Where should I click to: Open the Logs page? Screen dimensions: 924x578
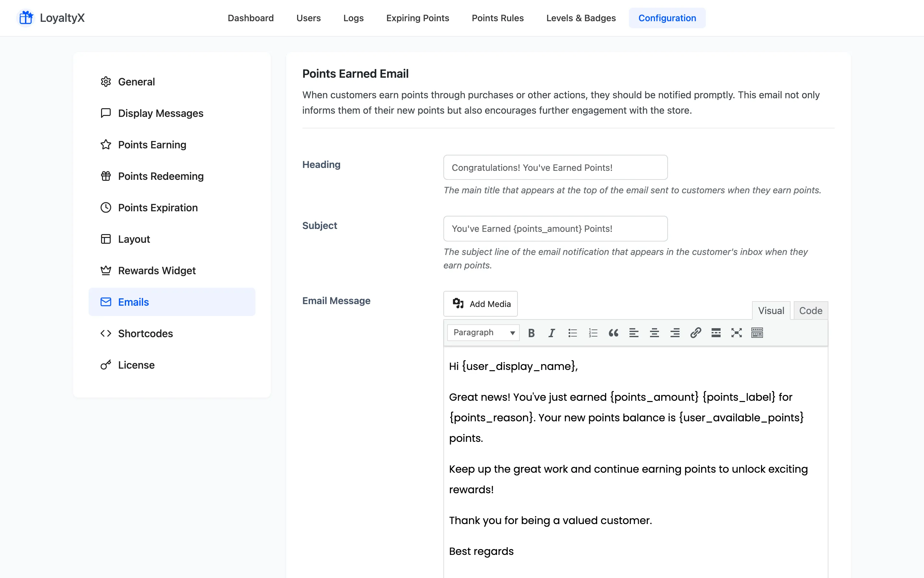pos(353,18)
